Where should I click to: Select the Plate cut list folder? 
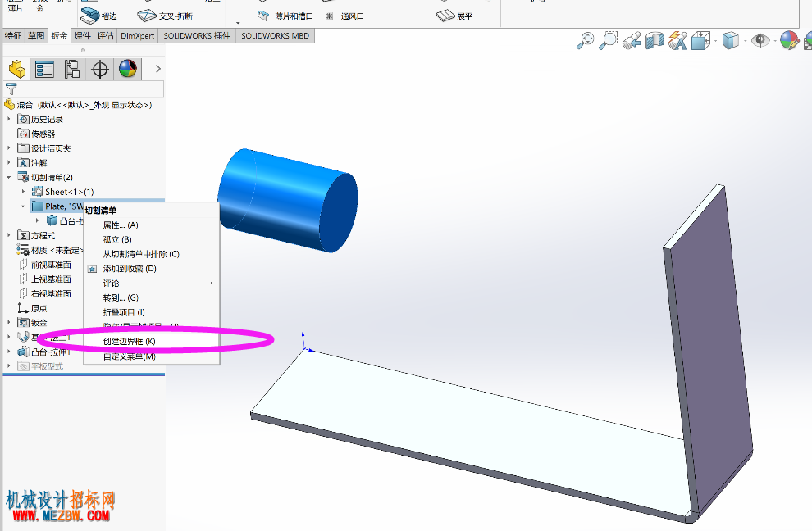(x=57, y=206)
